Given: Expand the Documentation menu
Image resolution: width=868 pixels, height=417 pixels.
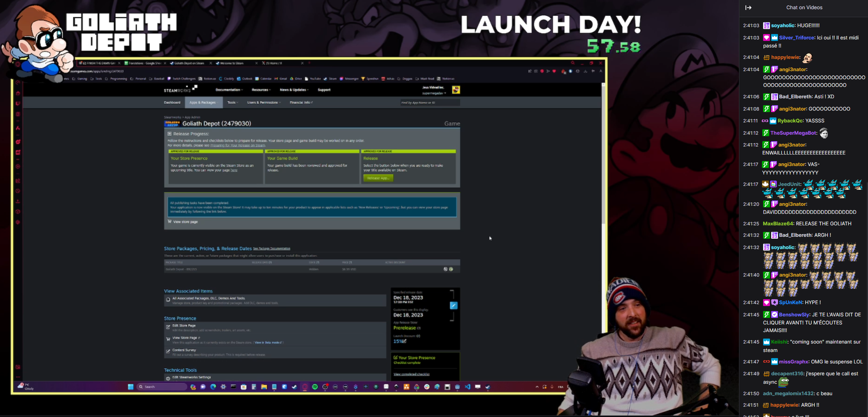Looking at the screenshot, I should point(229,90).
